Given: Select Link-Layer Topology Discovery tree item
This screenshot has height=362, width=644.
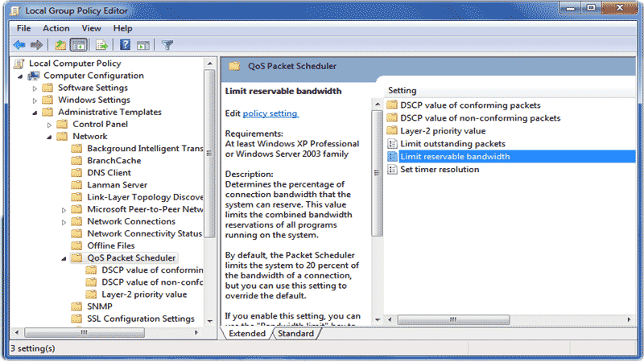Looking at the screenshot, I should (145, 197).
